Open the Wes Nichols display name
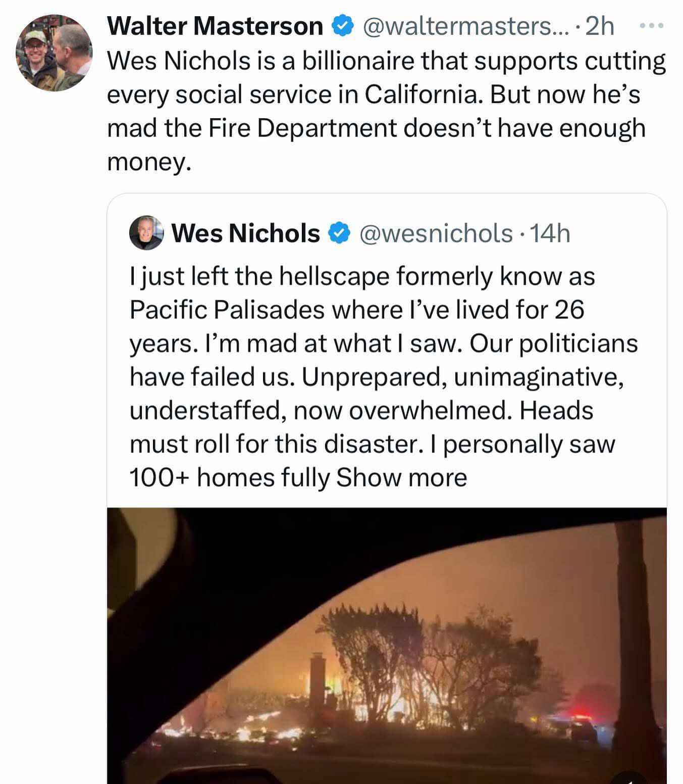The image size is (683, 784). click(246, 233)
